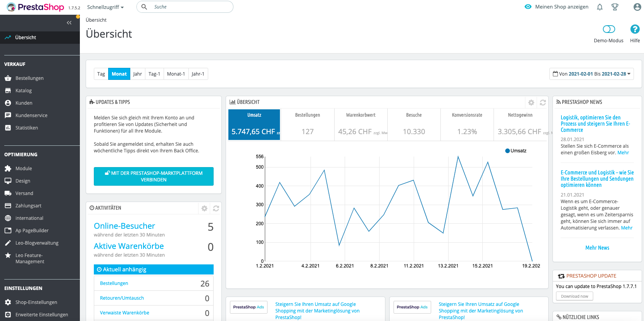Select the Monat period tab

coord(119,74)
